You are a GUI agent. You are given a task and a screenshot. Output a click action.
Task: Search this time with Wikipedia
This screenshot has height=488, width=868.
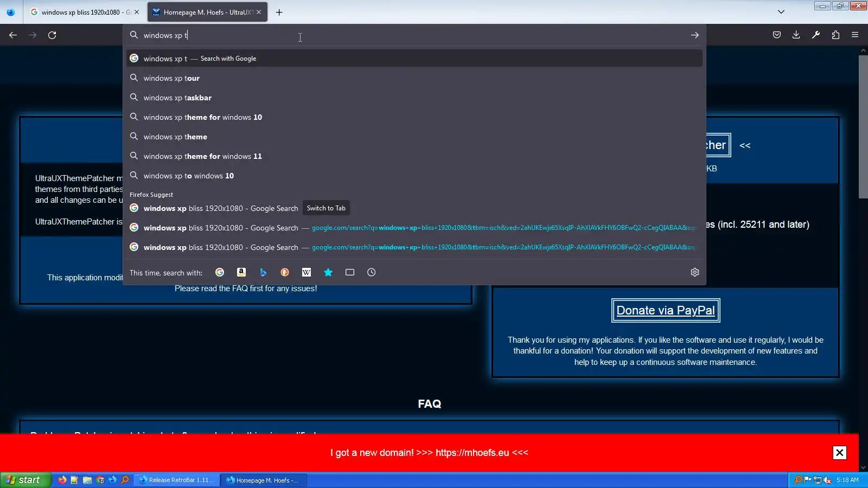[307, 272]
